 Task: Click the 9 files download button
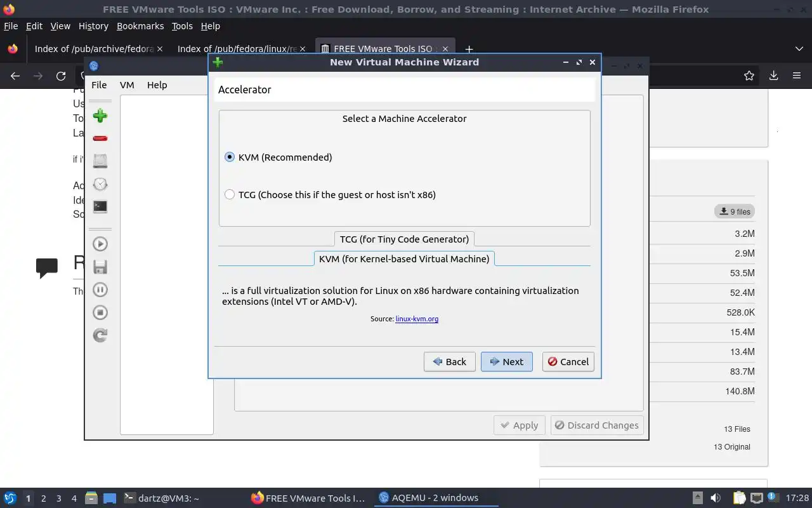point(735,211)
